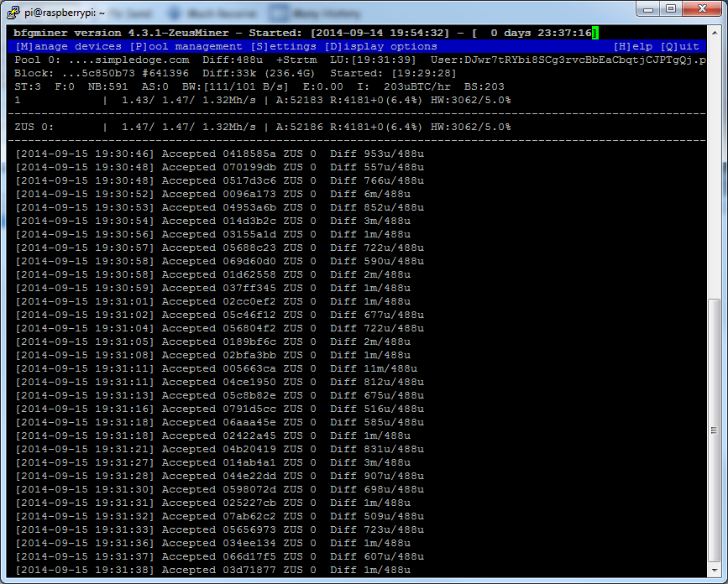The width and height of the screenshot is (728, 584).
Task: Open the [P]ool management menu
Action: [186, 46]
